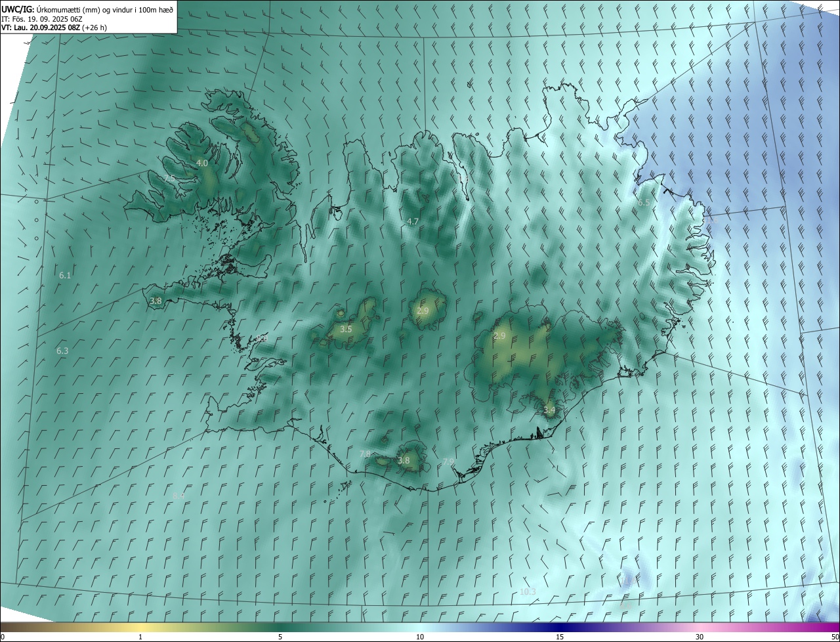Click the 10.3 value over the southern sea
The height and width of the screenshot is (642, 840).
point(528,592)
